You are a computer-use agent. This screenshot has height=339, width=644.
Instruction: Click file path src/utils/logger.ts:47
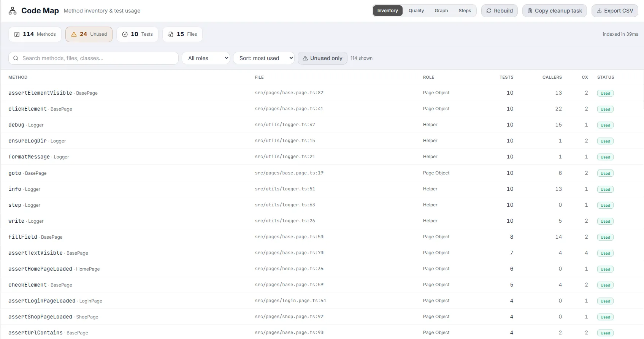pyautogui.click(x=285, y=125)
